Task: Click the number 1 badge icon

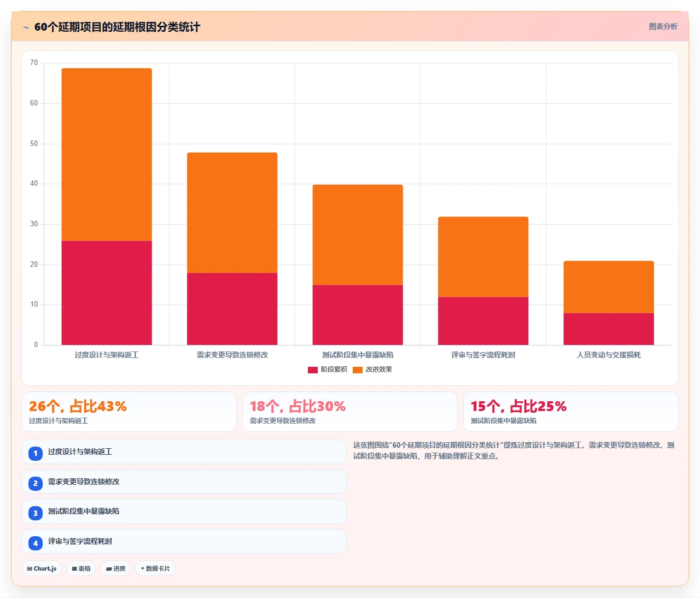Action: [x=36, y=453]
